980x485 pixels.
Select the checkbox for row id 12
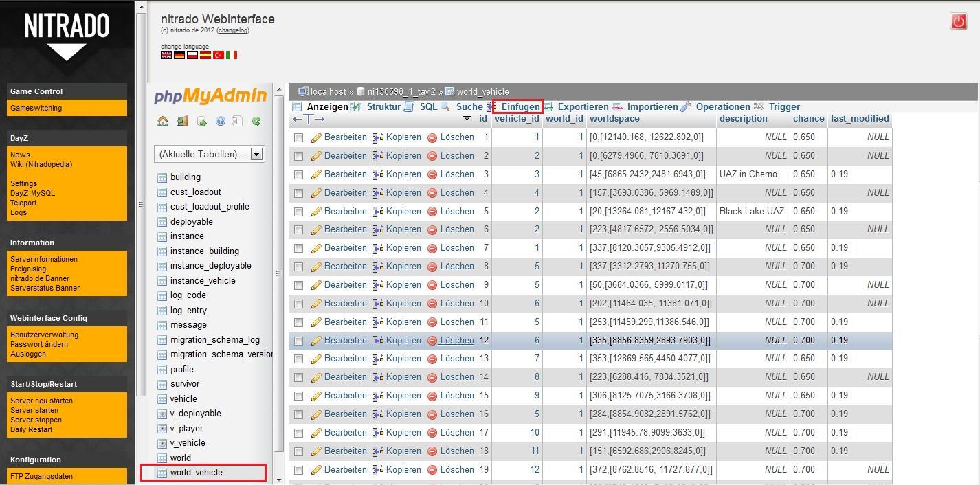click(x=298, y=341)
